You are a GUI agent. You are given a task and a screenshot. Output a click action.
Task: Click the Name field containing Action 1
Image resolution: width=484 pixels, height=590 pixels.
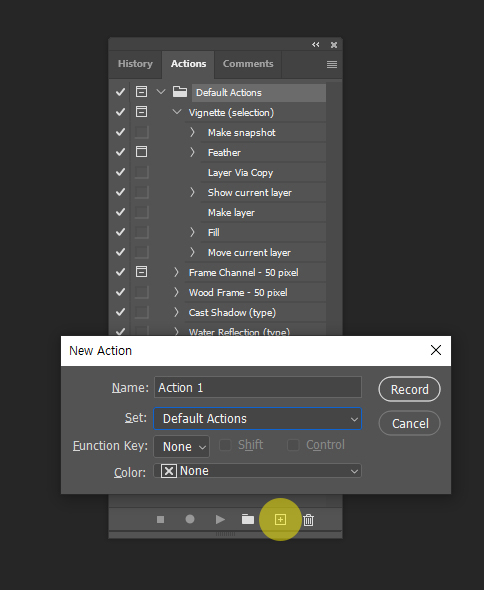pyautogui.click(x=258, y=387)
